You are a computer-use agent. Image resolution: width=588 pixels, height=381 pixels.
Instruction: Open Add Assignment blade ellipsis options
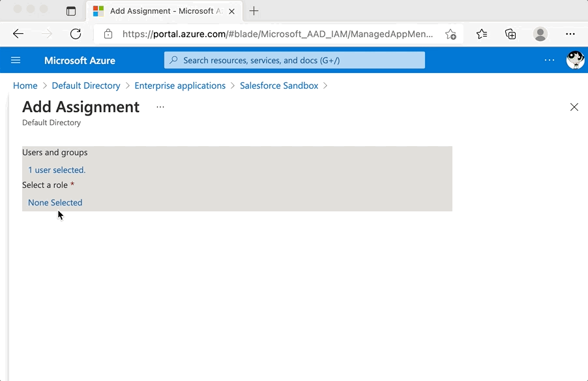pos(160,107)
